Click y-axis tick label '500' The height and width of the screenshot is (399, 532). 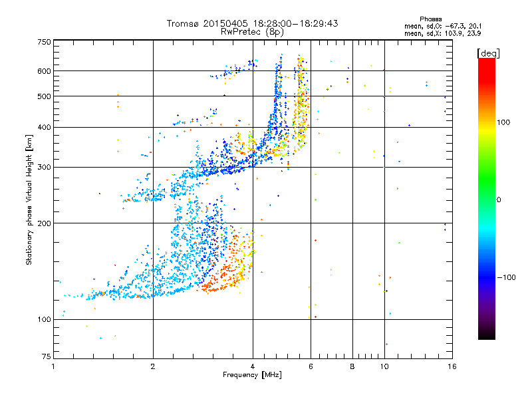pyautogui.click(x=44, y=96)
